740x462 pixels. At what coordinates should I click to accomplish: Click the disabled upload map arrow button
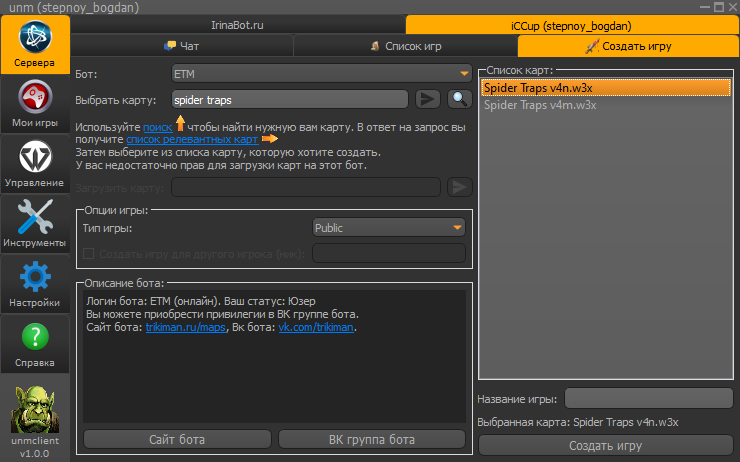click(x=459, y=187)
